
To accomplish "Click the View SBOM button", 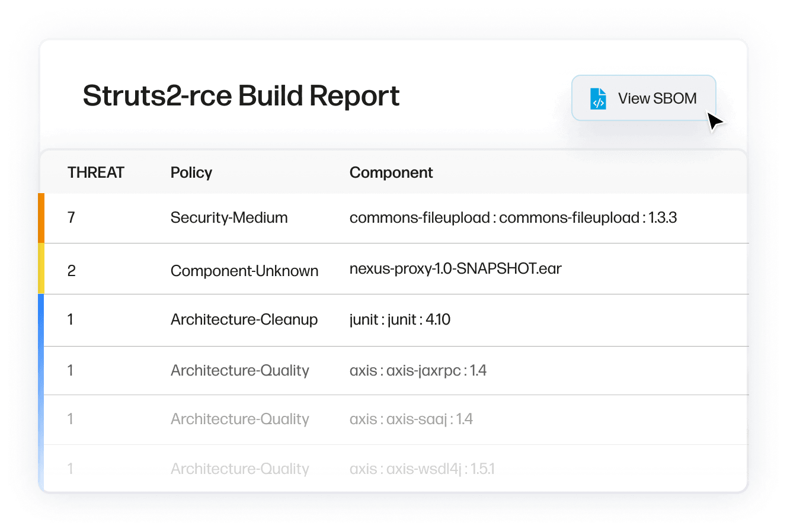I will point(644,98).
